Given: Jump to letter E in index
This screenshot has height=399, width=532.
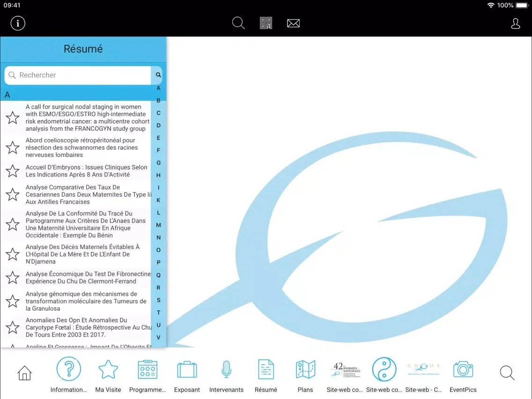Looking at the screenshot, I should point(158,138).
